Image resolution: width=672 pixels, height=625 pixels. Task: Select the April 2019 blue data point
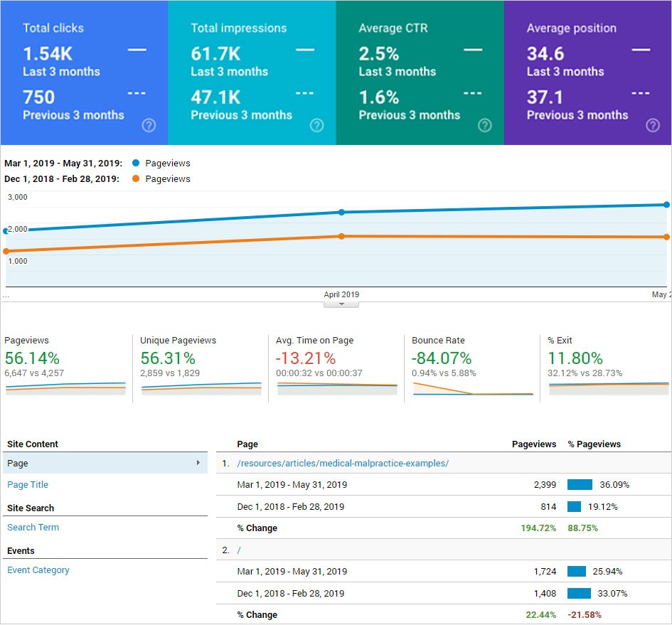point(341,212)
